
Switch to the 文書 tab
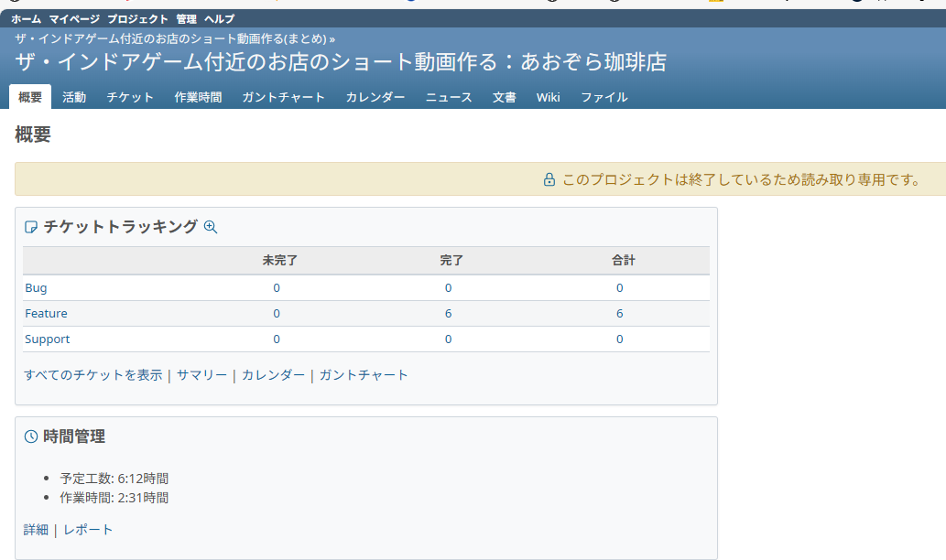click(505, 97)
